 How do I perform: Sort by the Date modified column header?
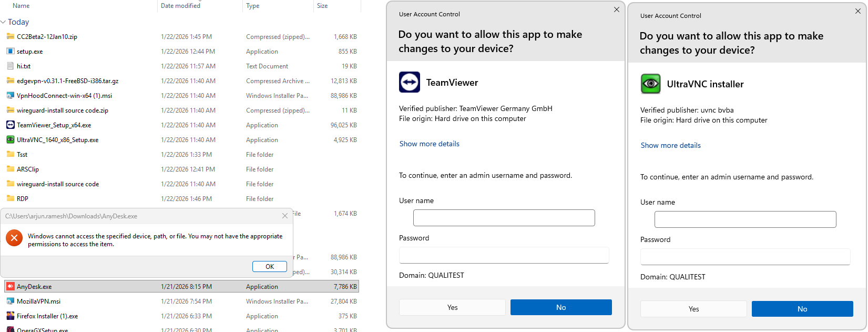[180, 6]
